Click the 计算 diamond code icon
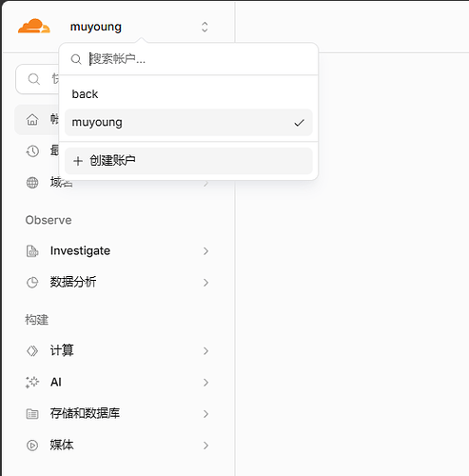 (x=32, y=350)
